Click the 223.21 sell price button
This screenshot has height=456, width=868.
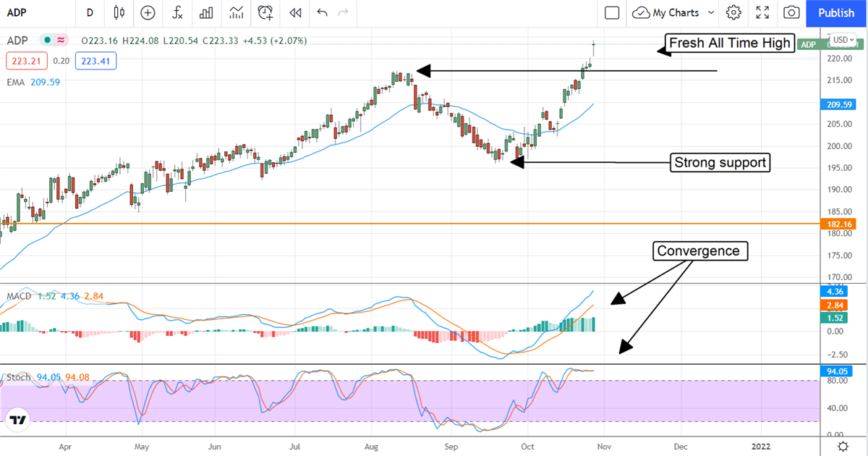coord(27,61)
